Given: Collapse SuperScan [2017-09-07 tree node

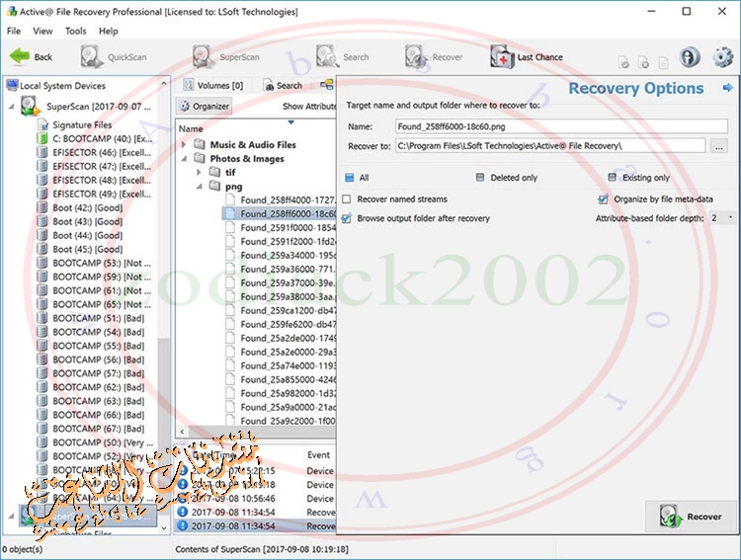Looking at the screenshot, I should pyautogui.click(x=11, y=107).
